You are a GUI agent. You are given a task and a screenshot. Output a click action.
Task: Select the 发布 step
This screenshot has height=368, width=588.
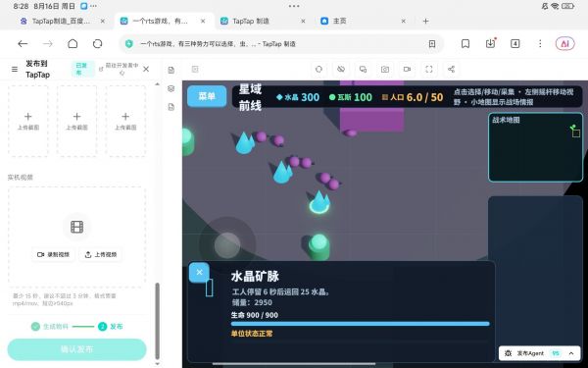point(111,327)
